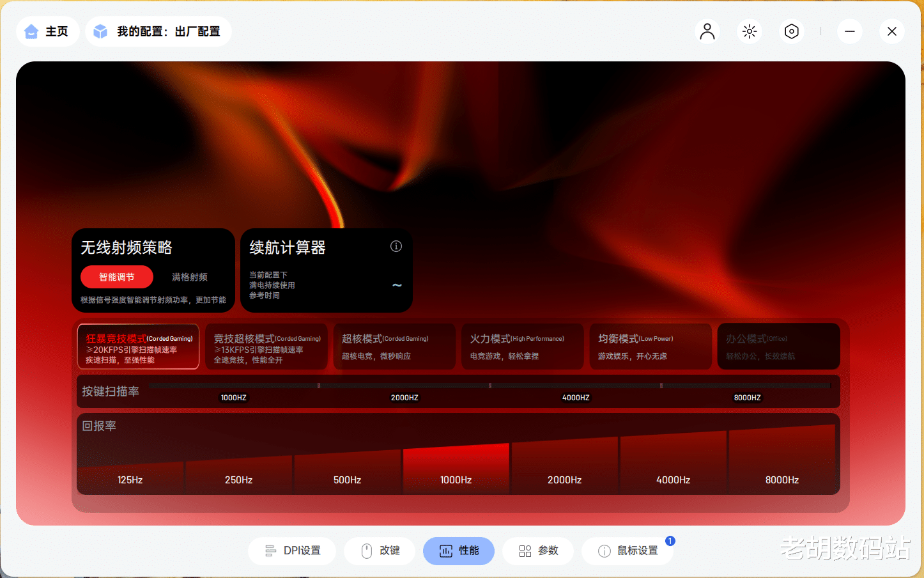Switch to DPI设置 tab
Viewport: 924px width, 578px height.
click(x=292, y=551)
